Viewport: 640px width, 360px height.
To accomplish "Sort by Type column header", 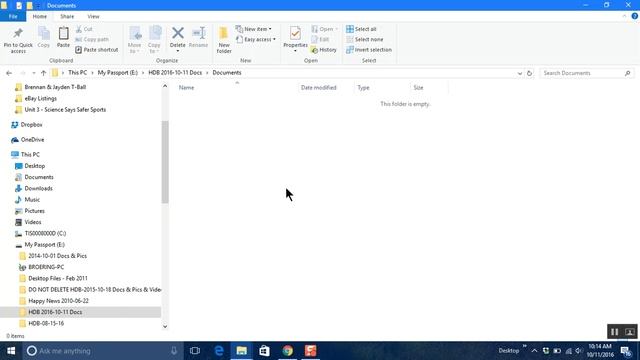I will [x=363, y=88].
